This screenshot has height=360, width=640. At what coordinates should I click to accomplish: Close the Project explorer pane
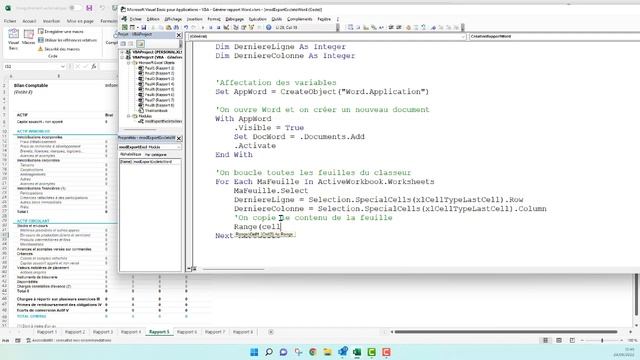click(x=179, y=35)
